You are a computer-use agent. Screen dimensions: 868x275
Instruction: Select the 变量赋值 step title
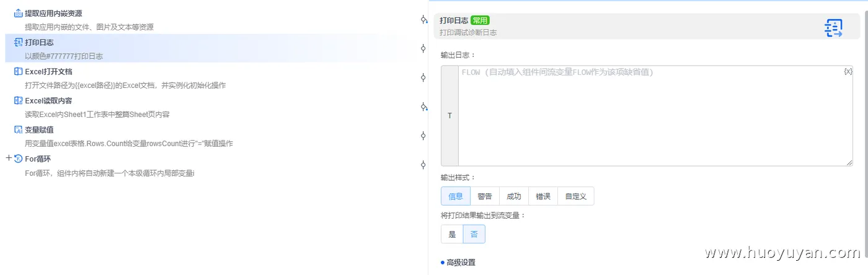pos(39,129)
